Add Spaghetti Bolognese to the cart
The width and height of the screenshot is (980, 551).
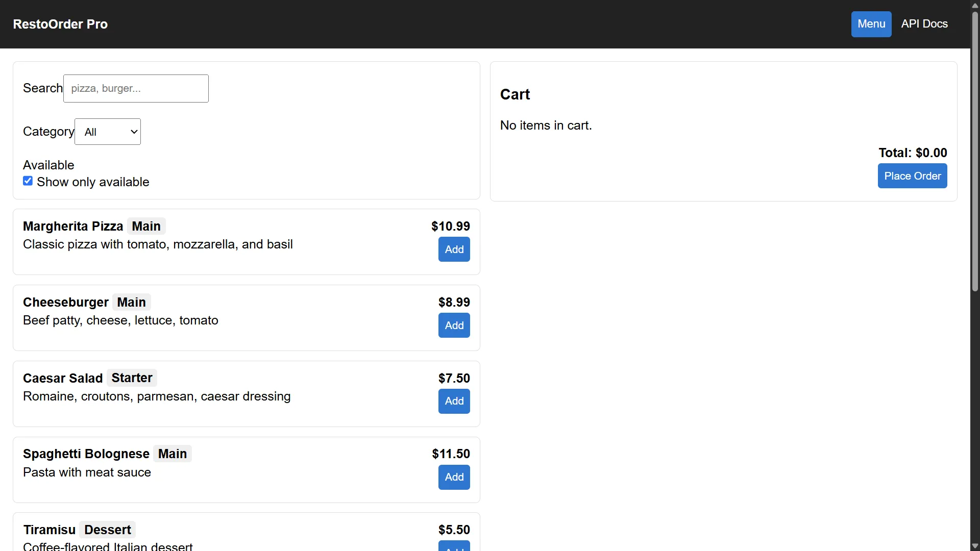pos(454,477)
